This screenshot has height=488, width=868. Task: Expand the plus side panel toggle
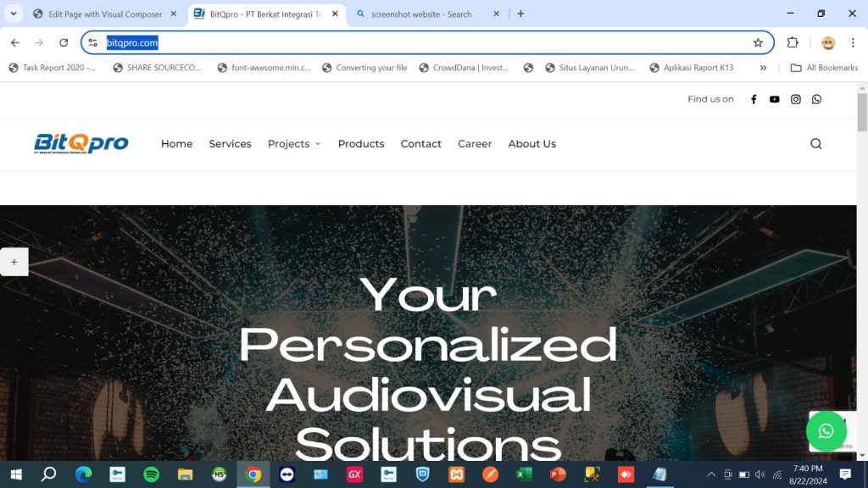point(14,262)
